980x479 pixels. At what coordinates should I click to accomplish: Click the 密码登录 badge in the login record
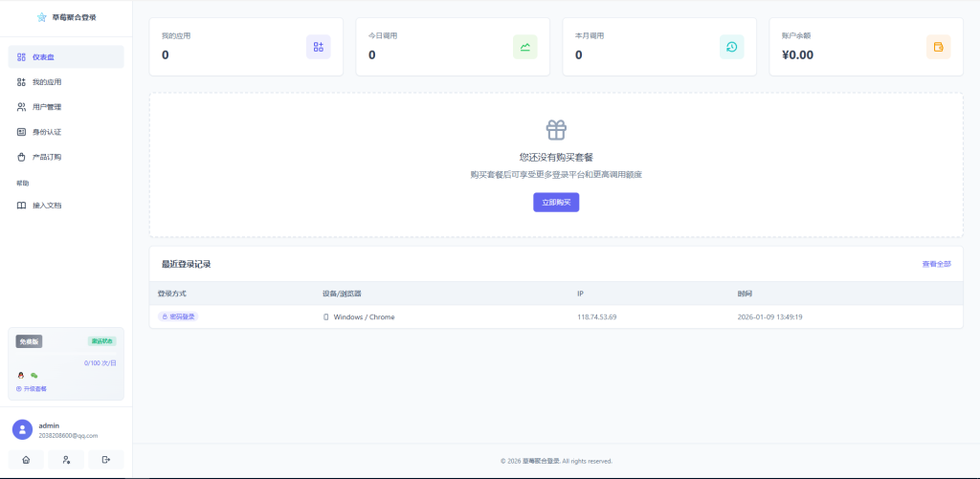click(x=178, y=316)
